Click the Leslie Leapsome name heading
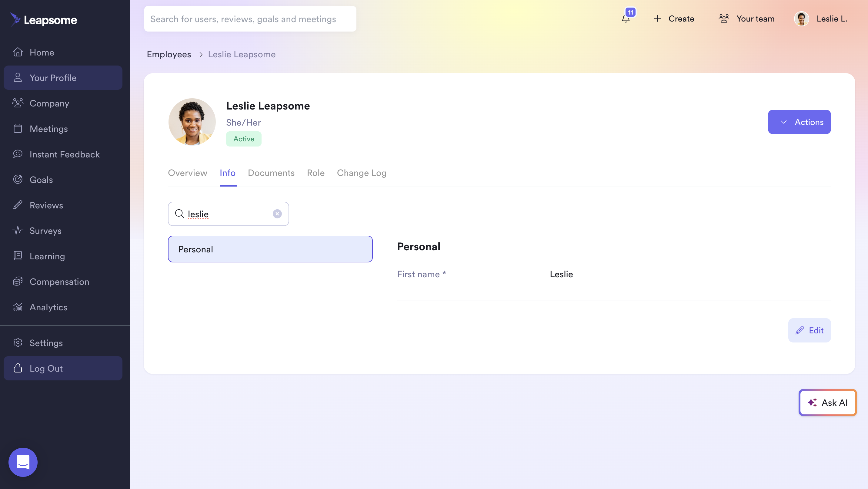 (268, 106)
